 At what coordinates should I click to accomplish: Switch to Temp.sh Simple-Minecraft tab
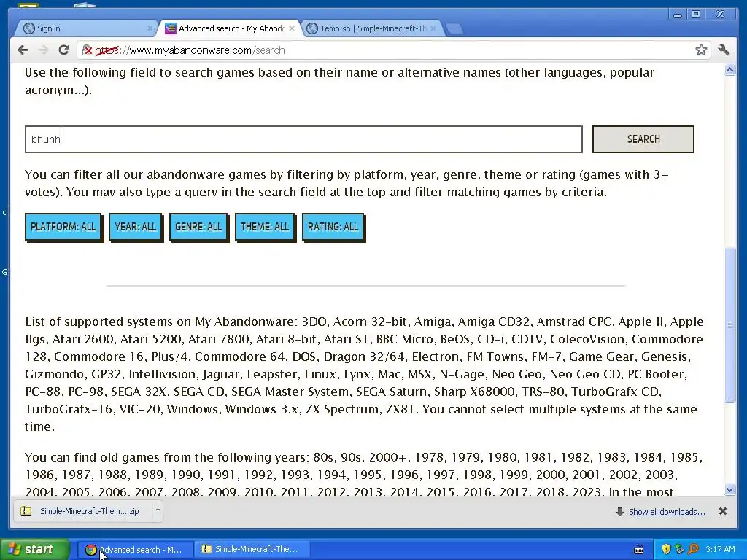tap(372, 28)
